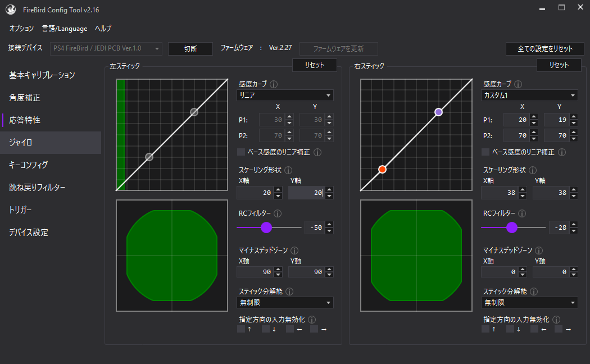Click right stick RCフィルター slider handle
590x364 pixels.
(511, 228)
